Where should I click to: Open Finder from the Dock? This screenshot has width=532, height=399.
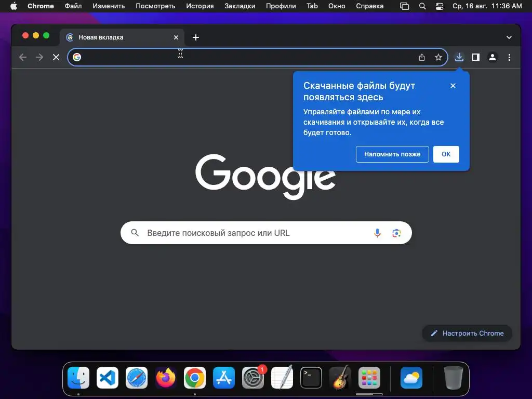[78, 378]
